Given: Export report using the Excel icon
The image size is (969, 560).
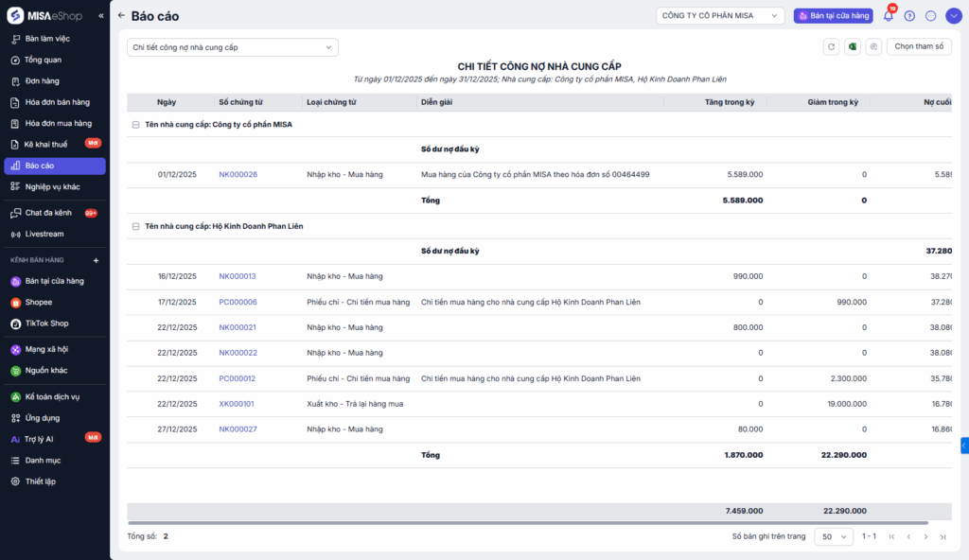Looking at the screenshot, I should (x=853, y=46).
